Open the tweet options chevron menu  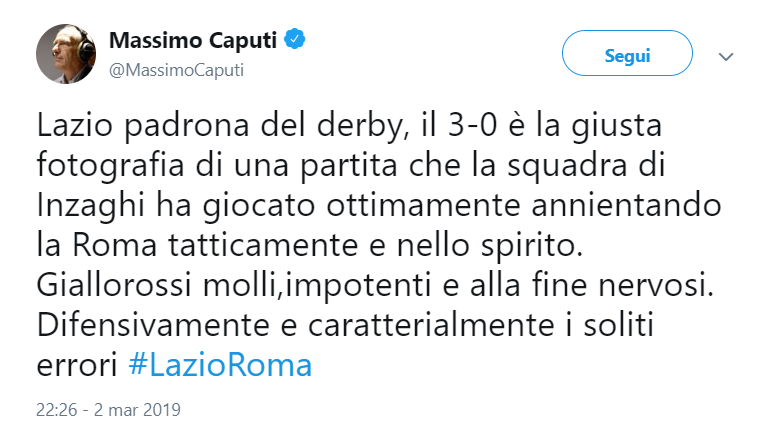pyautogui.click(x=726, y=56)
